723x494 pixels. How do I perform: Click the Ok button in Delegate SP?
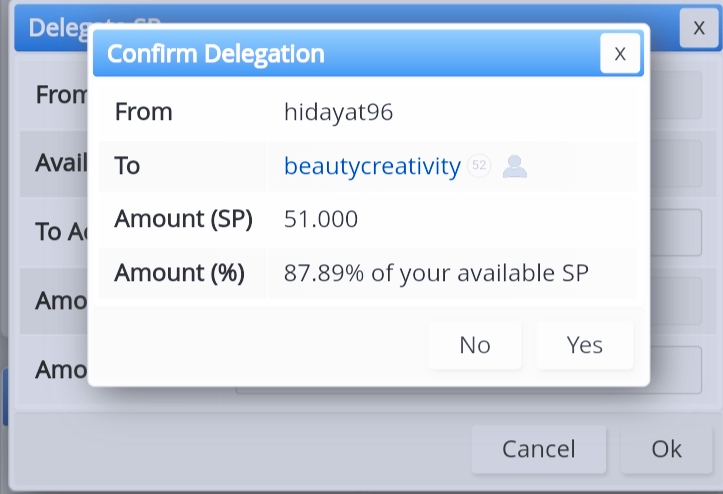pyautogui.click(x=667, y=449)
